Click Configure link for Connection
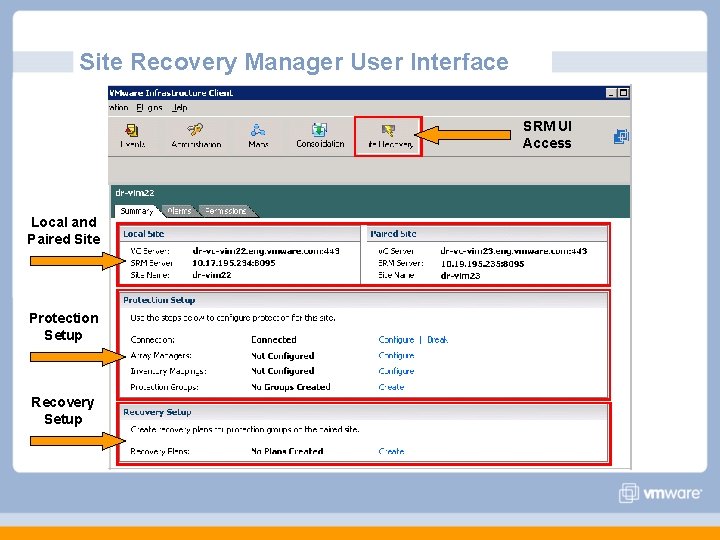Image resolution: width=720 pixels, height=540 pixels. click(x=396, y=339)
